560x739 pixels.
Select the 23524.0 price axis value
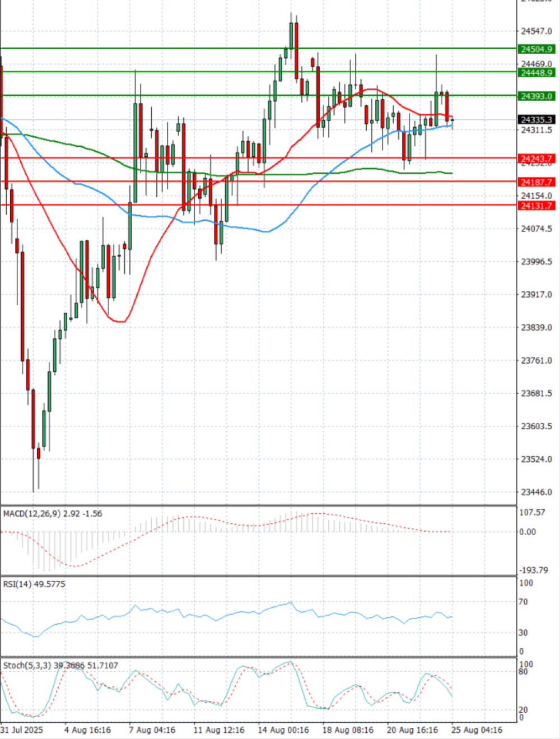[x=536, y=459]
